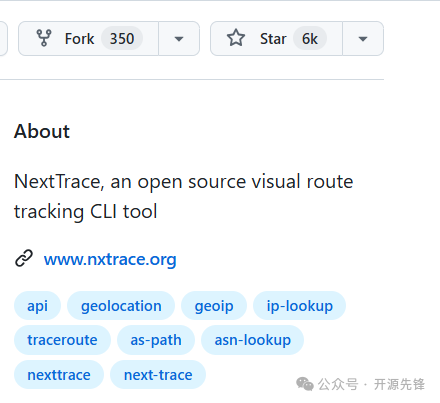Select the next-trace topic tag
Viewport: 440px width, 403px height.
click(158, 375)
